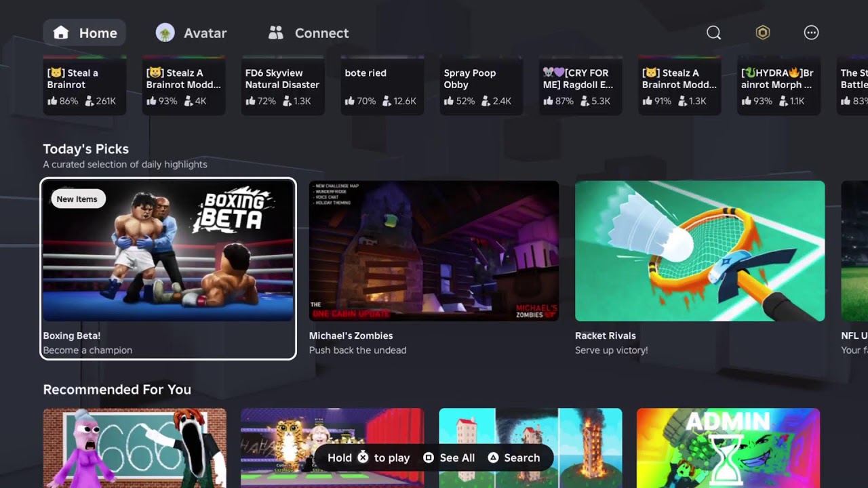The width and height of the screenshot is (868, 488).
Task: Click player count icon beside 2.4K
Action: [x=486, y=101]
